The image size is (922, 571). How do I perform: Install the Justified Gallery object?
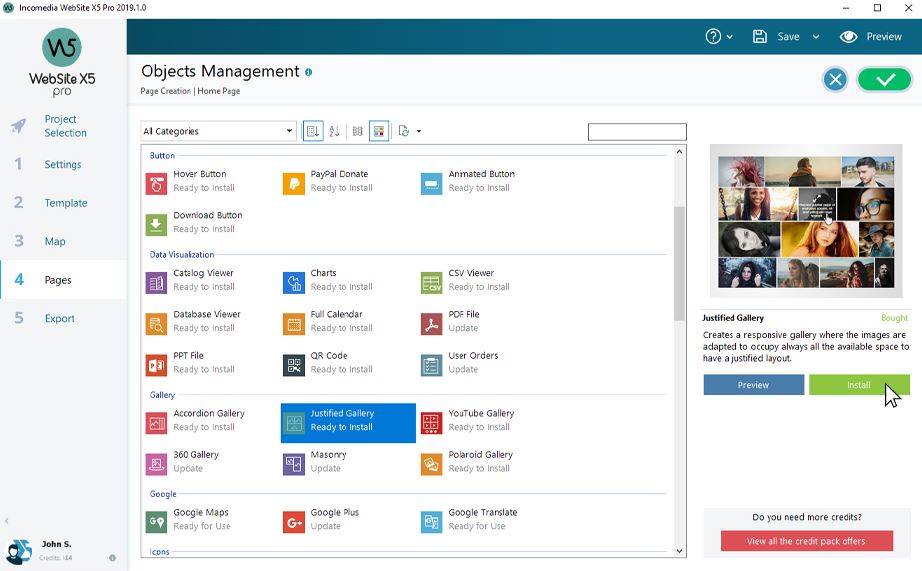coord(858,385)
